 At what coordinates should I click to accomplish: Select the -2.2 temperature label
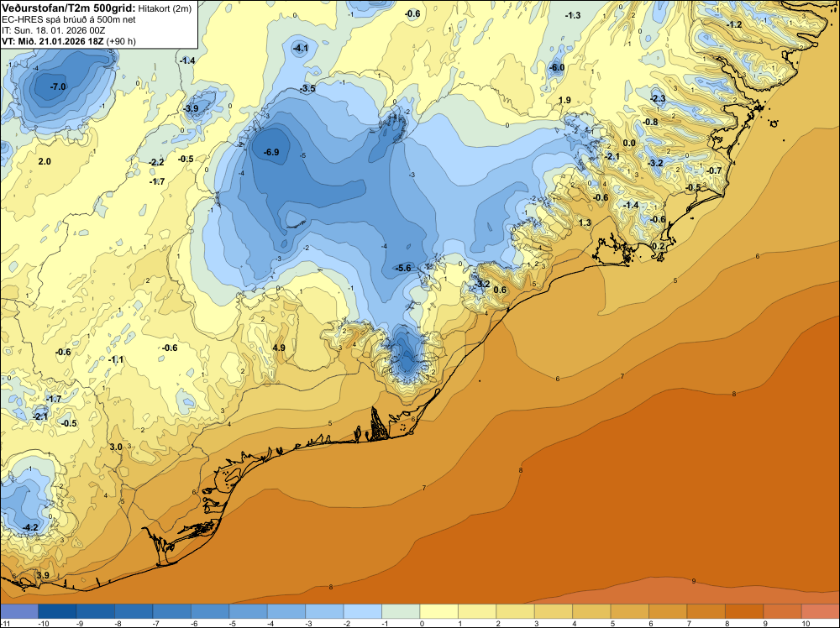(x=157, y=162)
